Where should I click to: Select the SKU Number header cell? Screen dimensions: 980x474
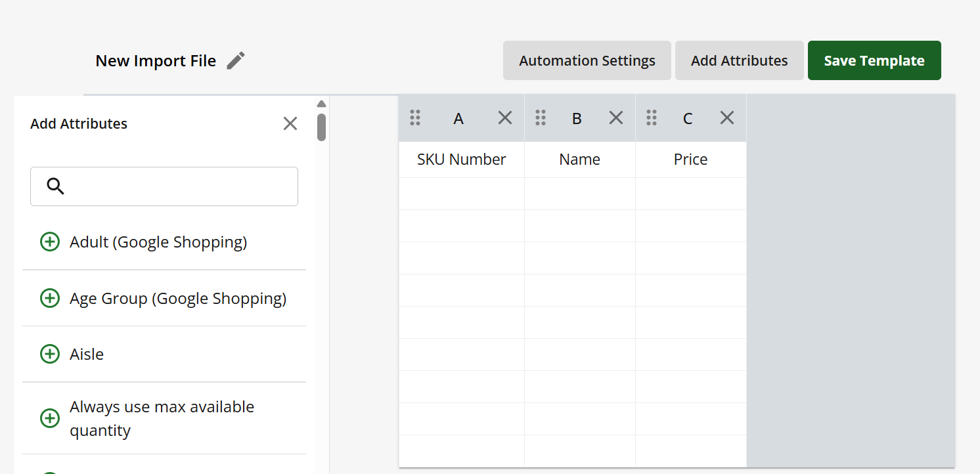pyautogui.click(x=462, y=160)
